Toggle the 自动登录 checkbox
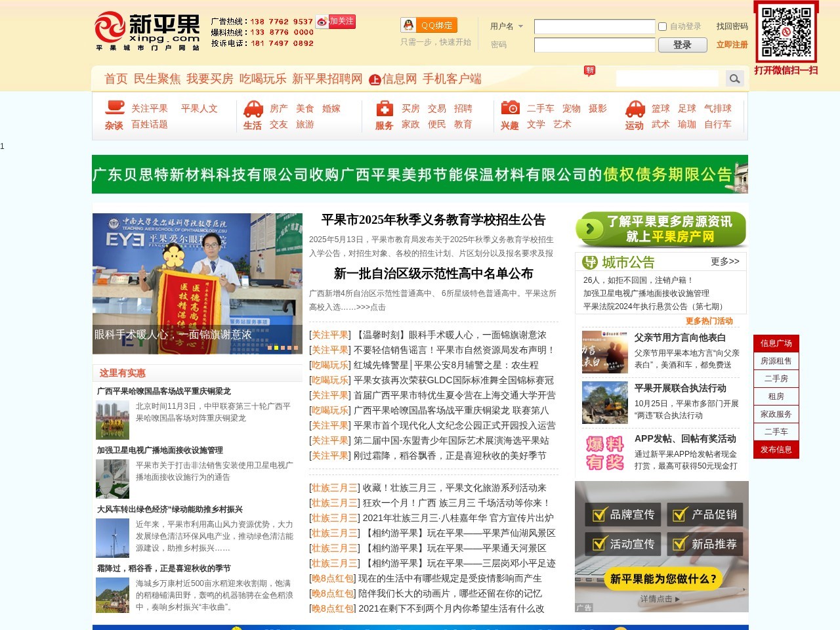Image resolution: width=840 pixels, height=630 pixels. [x=662, y=27]
